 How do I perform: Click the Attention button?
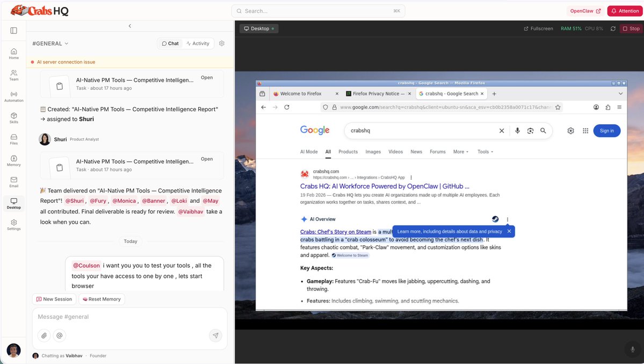coord(625,11)
